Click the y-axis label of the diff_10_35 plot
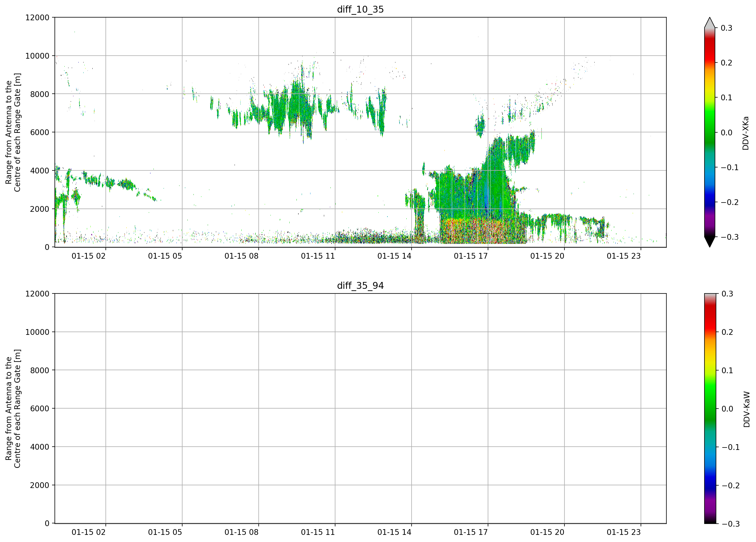756x542 pixels. (x=13, y=132)
